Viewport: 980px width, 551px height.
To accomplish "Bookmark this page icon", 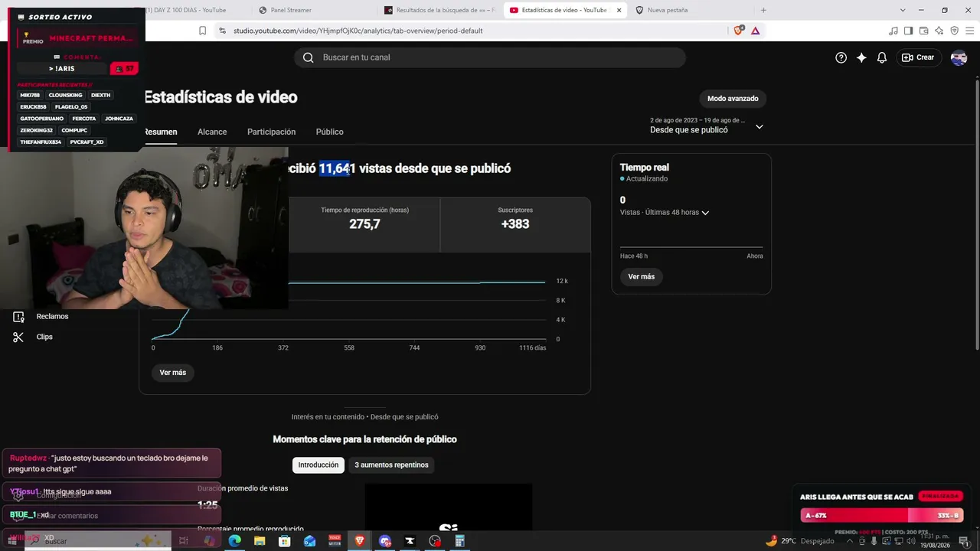I will pos(202,31).
